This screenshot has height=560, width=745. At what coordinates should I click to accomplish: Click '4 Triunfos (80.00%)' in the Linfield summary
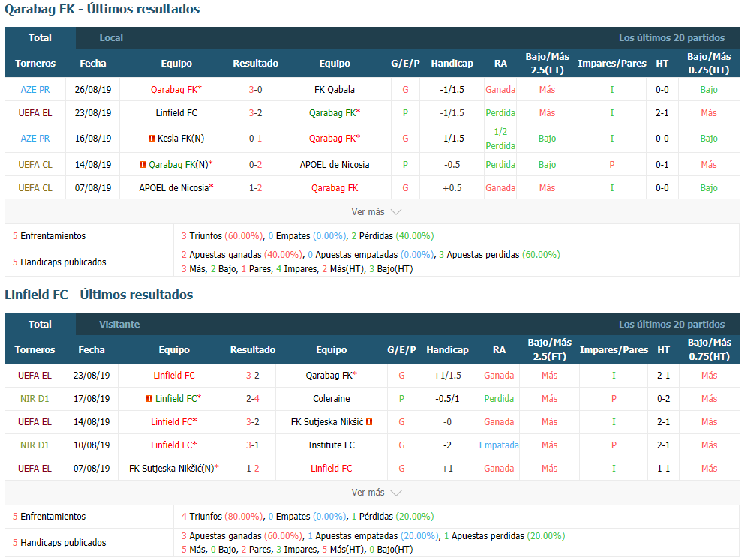[222, 517]
